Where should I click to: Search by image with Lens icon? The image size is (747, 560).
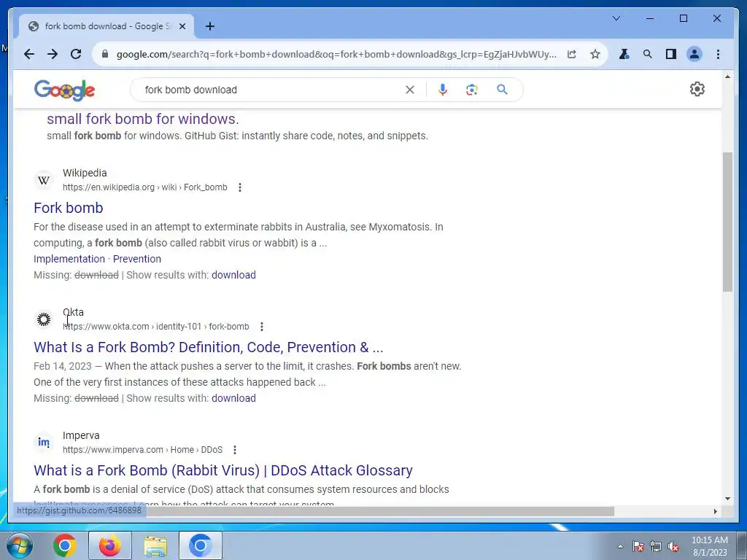[x=472, y=90]
